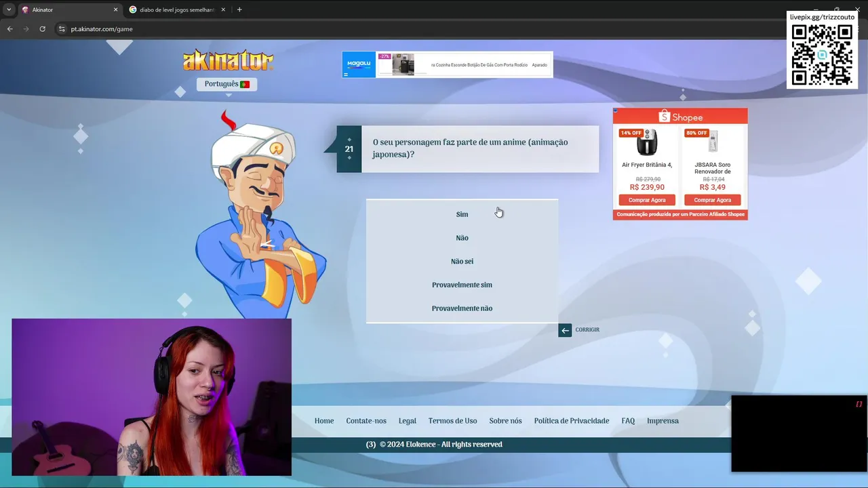Viewport: 868px width, 488px height.
Task: Open the Imprensa footer link
Action: click(x=663, y=421)
